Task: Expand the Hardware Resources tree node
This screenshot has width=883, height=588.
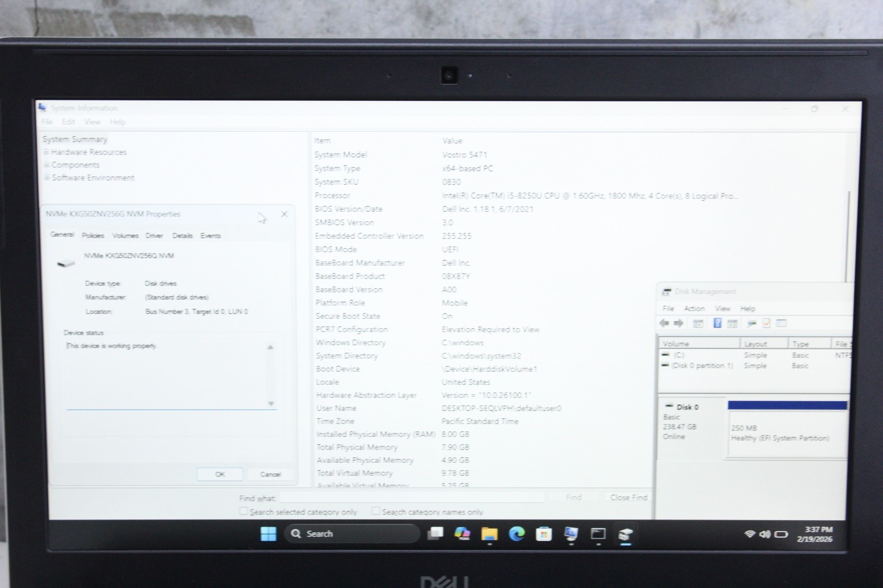Action: tap(47, 152)
